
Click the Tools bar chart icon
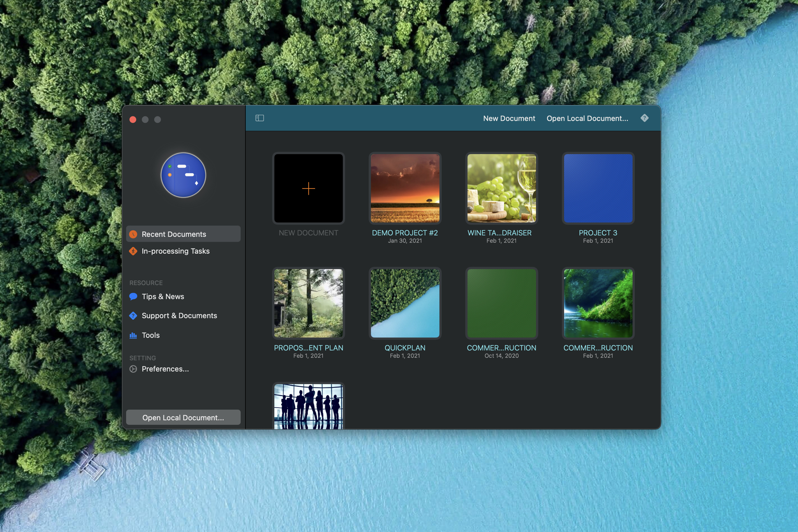click(x=133, y=335)
